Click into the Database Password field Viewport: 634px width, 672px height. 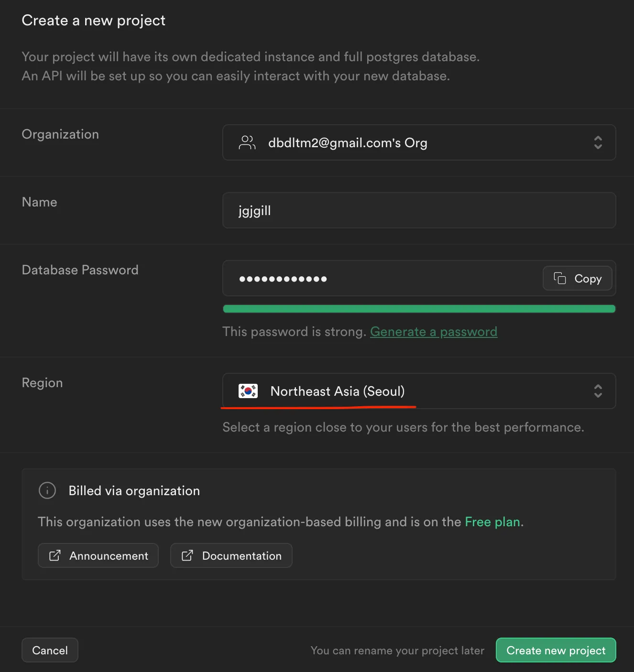[383, 279]
